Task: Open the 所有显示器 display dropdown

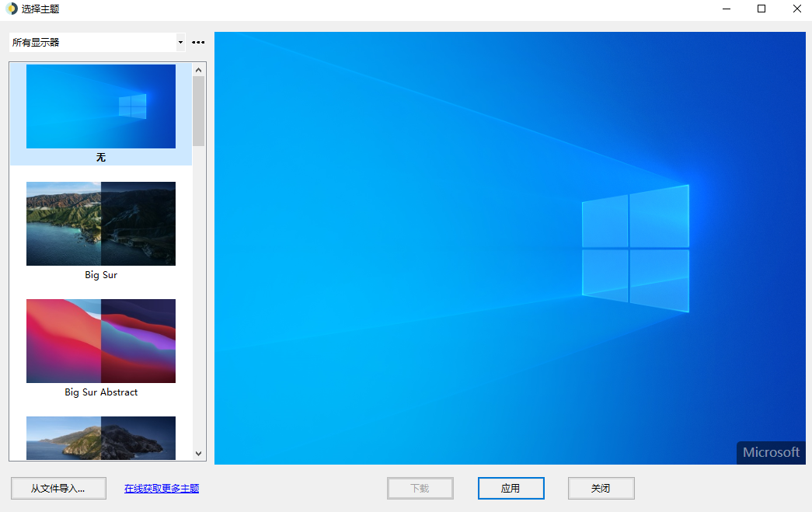Action: 97,43
